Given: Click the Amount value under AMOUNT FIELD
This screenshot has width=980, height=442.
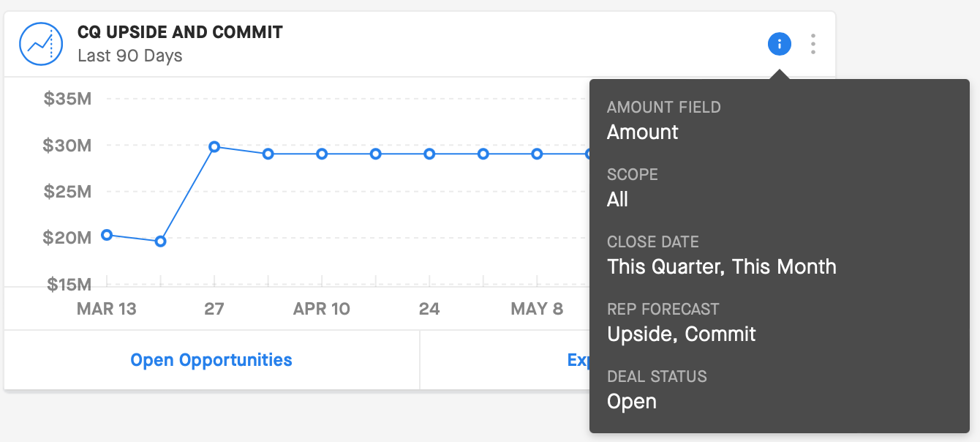Looking at the screenshot, I should [643, 132].
